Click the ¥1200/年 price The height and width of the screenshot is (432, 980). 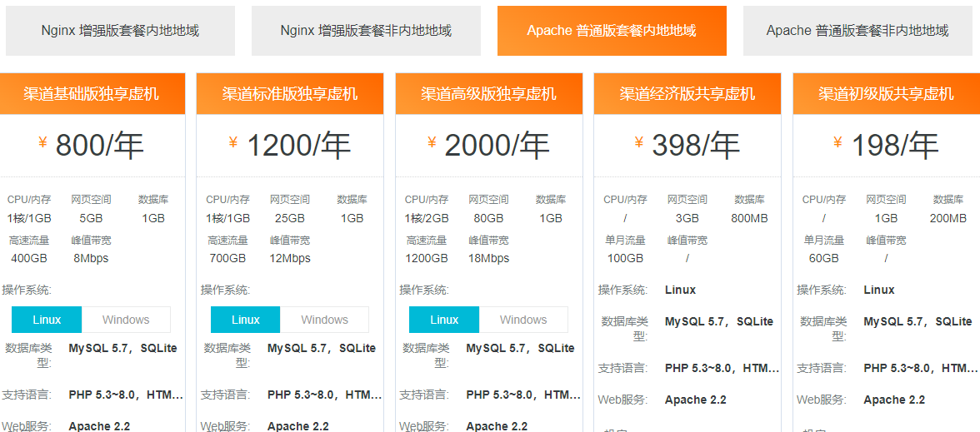pos(290,146)
